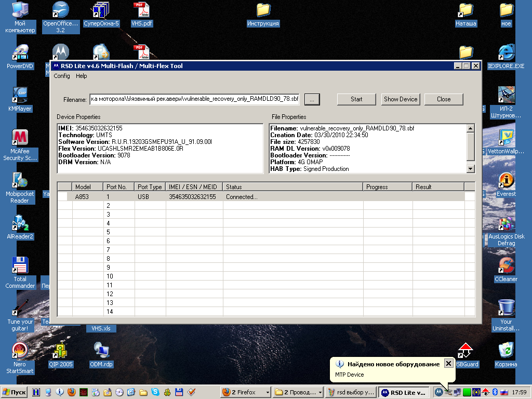The width and height of the screenshot is (532, 399).
Task: Click the Motorola tray icon
Action: tap(438, 393)
